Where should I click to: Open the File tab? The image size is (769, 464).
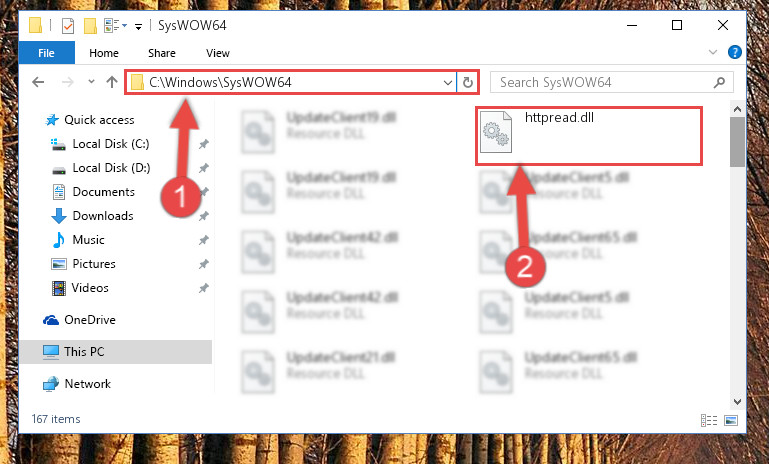(x=47, y=53)
